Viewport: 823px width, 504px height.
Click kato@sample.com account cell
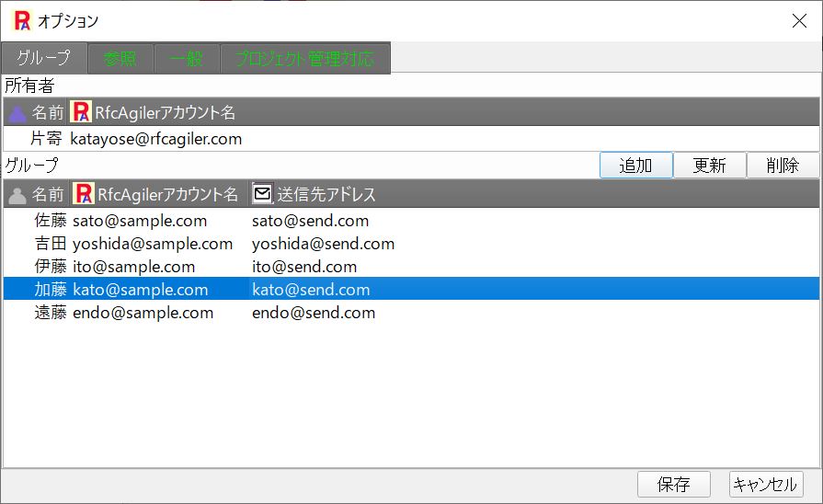[x=141, y=290]
